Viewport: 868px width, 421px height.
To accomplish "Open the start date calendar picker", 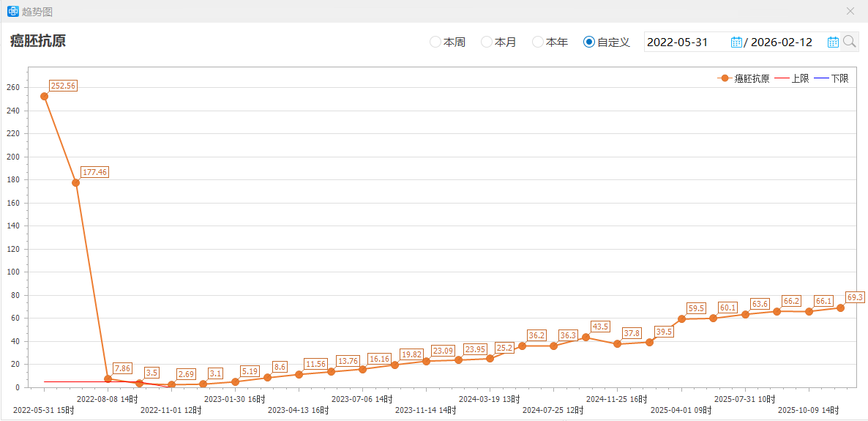I will pos(736,42).
